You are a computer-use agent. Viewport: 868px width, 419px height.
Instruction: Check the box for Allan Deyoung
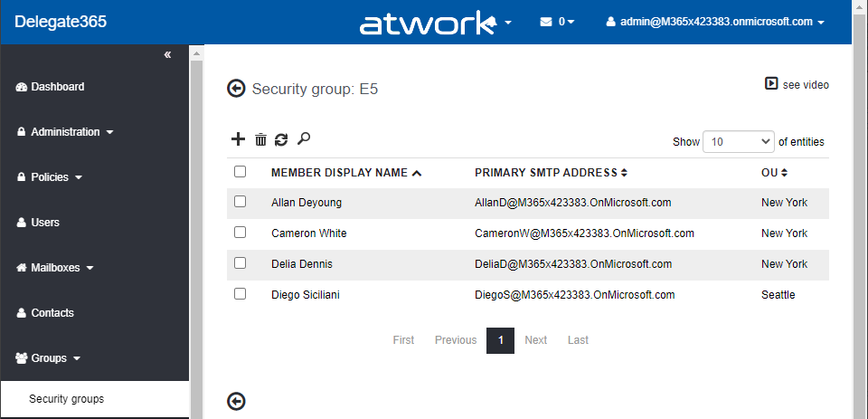tap(241, 202)
